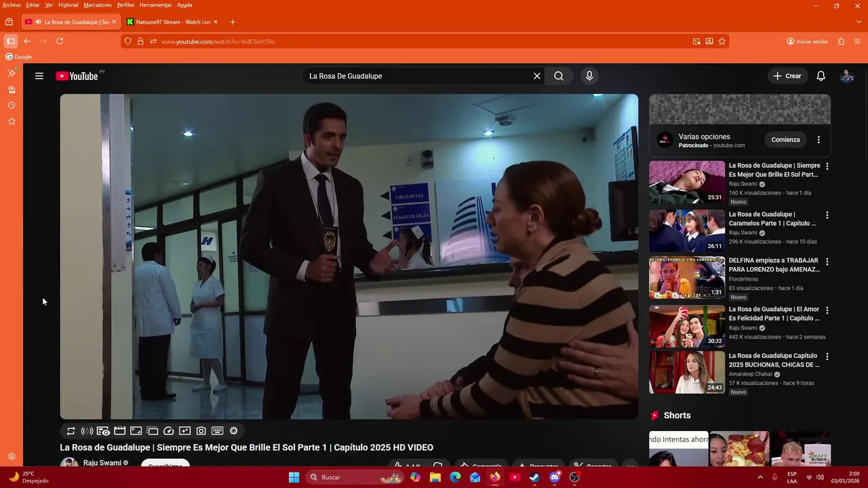Image resolution: width=868 pixels, height=488 pixels.
Task: Click the taskbar Buscar search box
Action: (x=355, y=477)
